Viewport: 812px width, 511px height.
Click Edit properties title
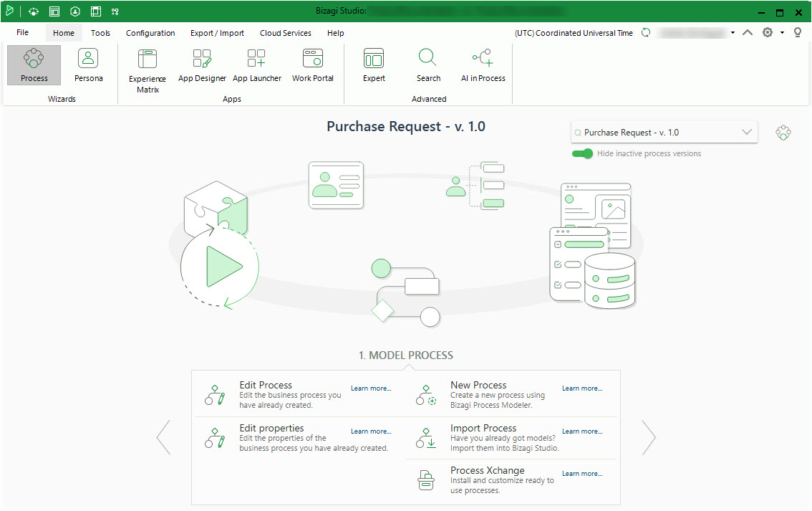(x=271, y=428)
